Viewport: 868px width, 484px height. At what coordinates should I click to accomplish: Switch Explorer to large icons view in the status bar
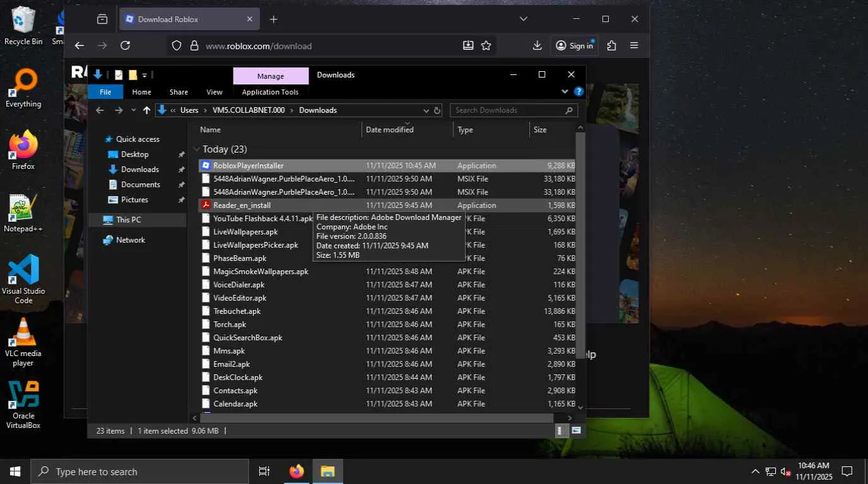(576, 431)
